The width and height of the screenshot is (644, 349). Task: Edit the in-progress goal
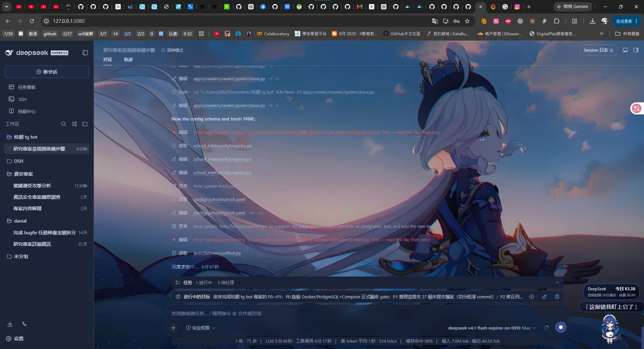(544, 297)
